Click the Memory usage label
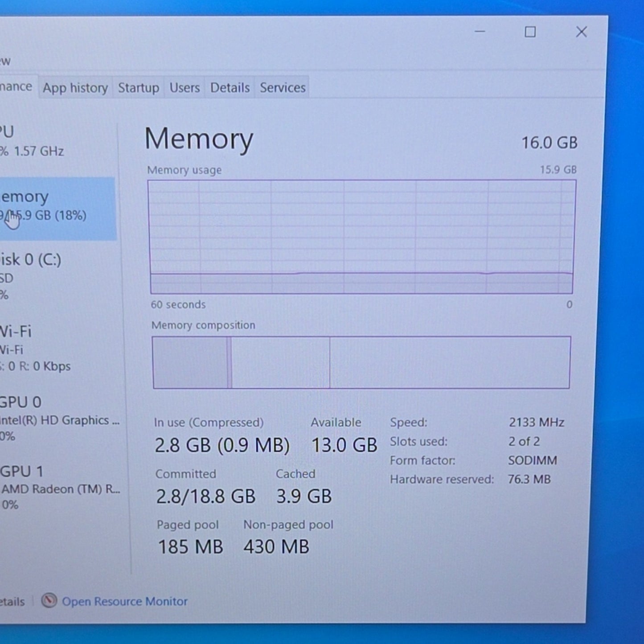This screenshot has height=644, width=644. click(184, 170)
